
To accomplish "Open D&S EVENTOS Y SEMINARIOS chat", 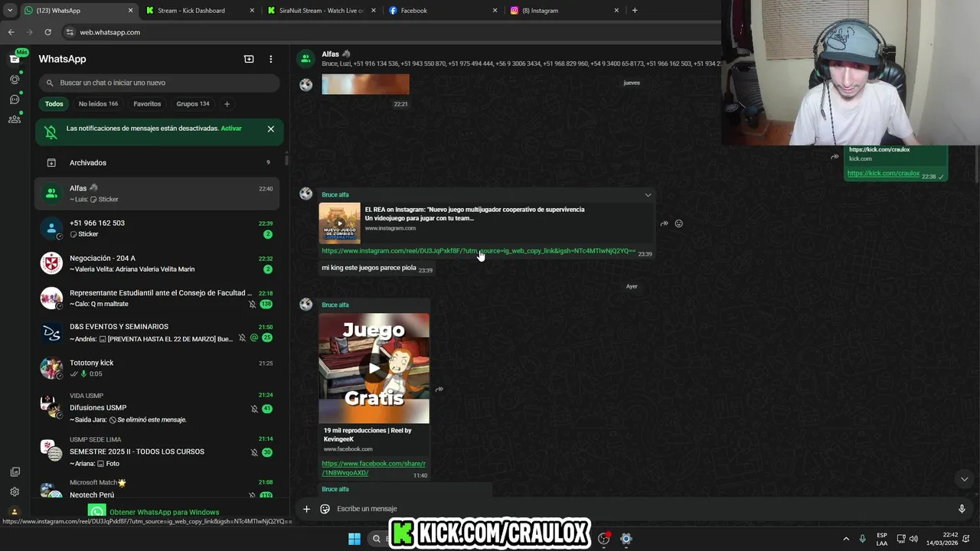I will pos(157,333).
